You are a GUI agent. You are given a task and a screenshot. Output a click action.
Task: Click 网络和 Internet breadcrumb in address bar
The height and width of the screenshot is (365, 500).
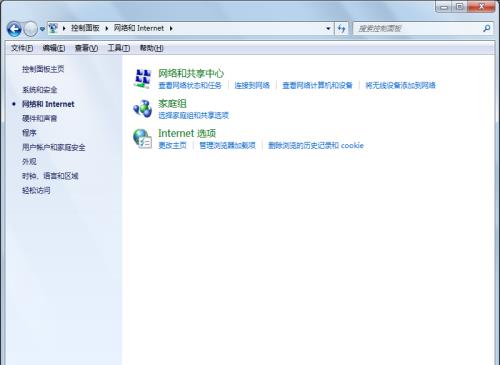[139, 28]
